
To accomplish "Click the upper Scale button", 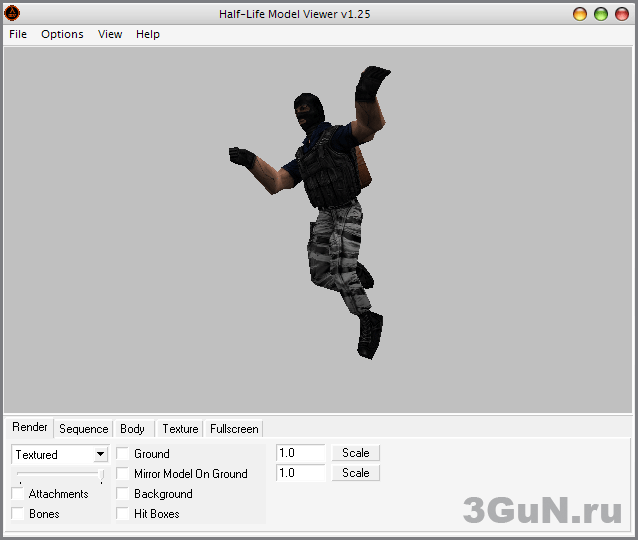I will pos(356,453).
